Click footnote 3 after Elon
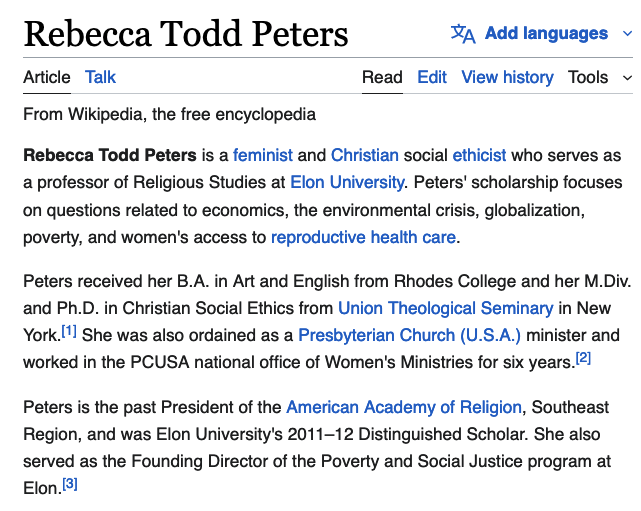Screen dimensions: 641x511 70,484
